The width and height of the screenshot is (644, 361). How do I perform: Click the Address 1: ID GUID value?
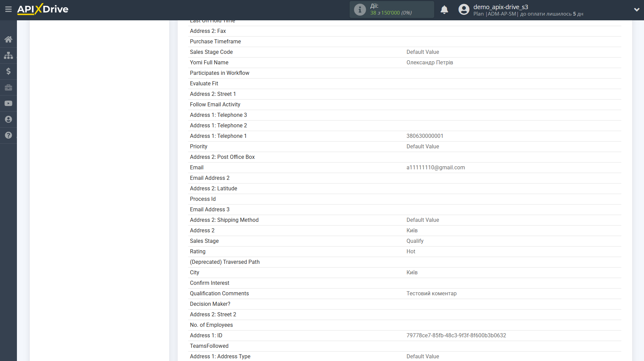click(x=456, y=335)
